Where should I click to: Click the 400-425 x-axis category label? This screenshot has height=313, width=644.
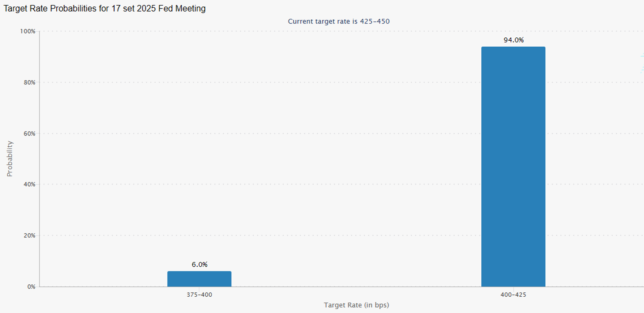click(513, 295)
